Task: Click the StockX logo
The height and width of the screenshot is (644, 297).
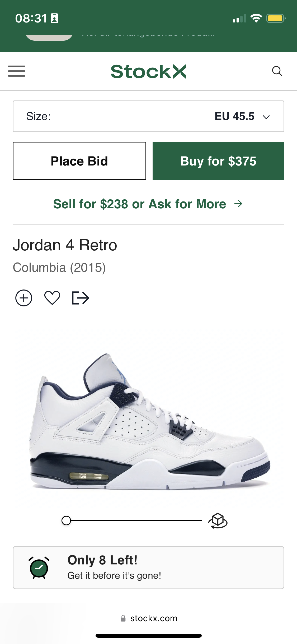Action: click(148, 71)
